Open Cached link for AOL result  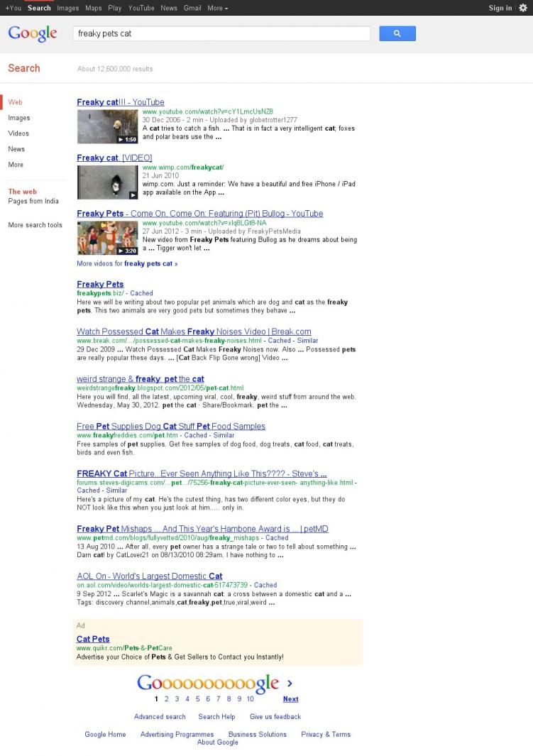265,585
